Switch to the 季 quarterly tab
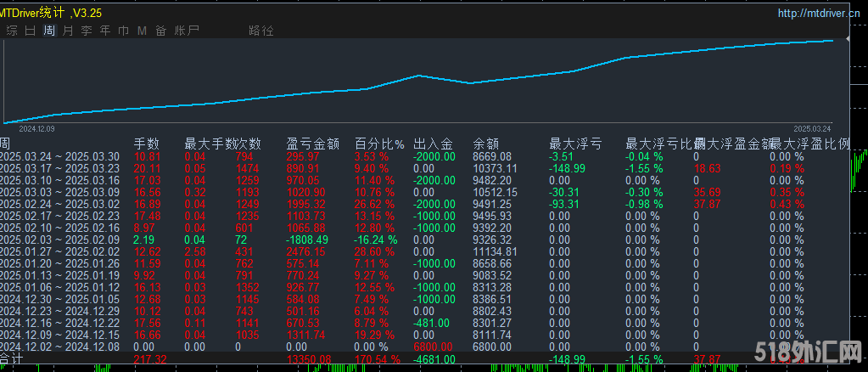Image resolution: width=868 pixels, height=372 pixels. (87, 31)
